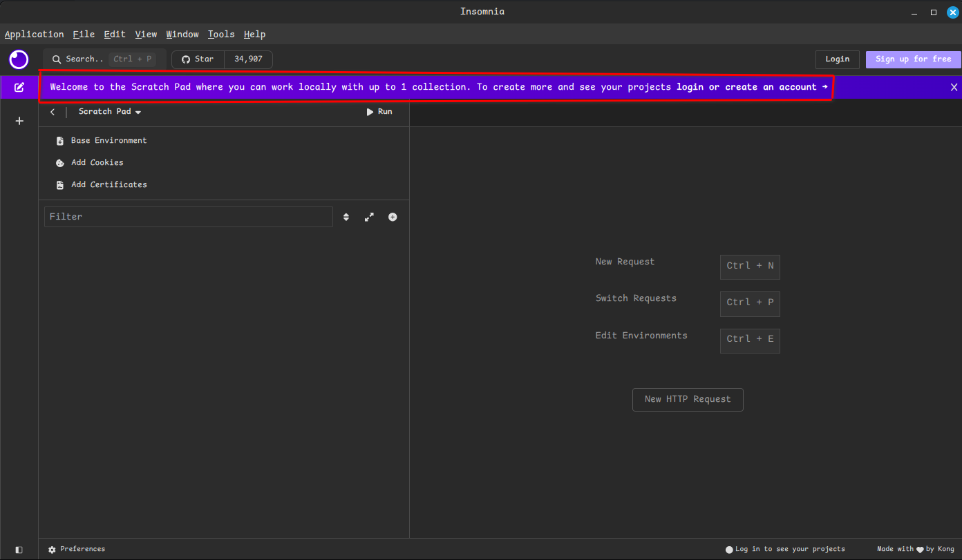Click the GitHub Star button
The height and width of the screenshot is (560, 962).
coord(198,59)
